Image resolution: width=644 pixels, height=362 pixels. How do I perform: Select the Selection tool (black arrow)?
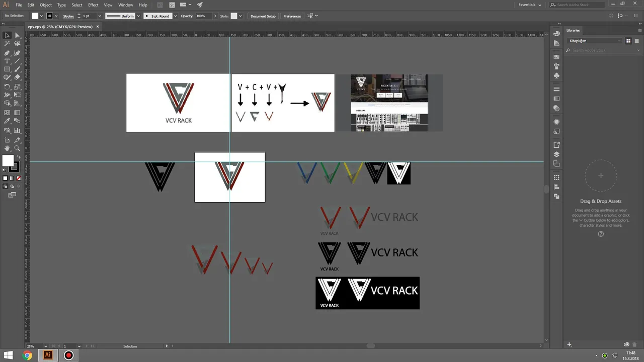coord(7,35)
